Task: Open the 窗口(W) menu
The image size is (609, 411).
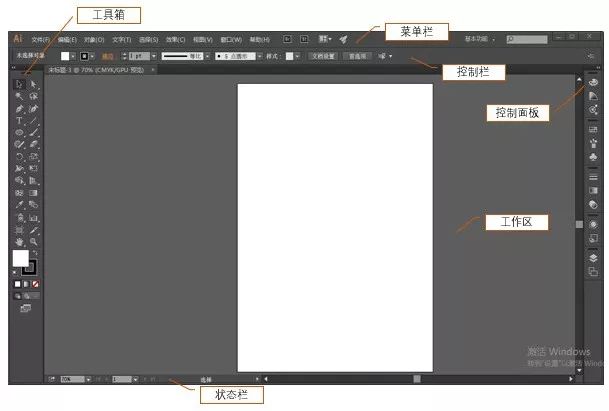Action: pyautogui.click(x=231, y=40)
